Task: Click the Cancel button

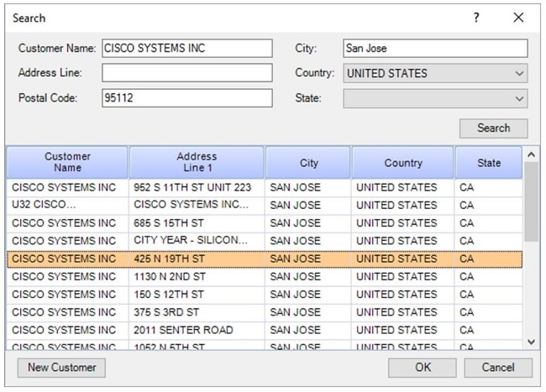Action: pyautogui.click(x=498, y=368)
